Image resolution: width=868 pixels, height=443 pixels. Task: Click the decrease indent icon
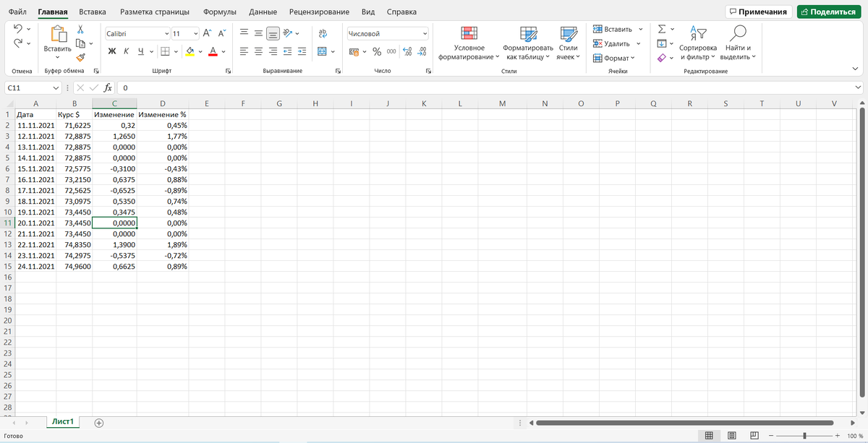pos(288,51)
